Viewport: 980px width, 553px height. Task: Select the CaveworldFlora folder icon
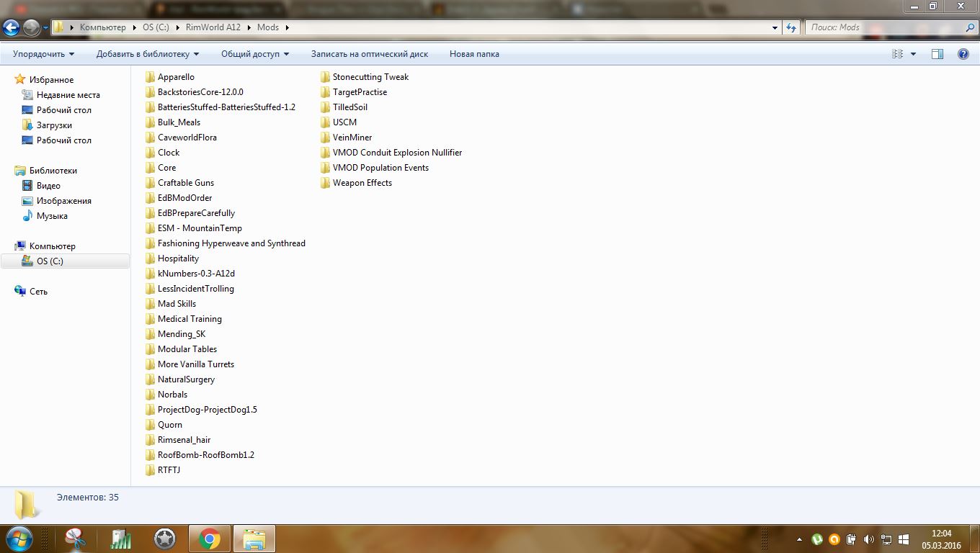[150, 138]
